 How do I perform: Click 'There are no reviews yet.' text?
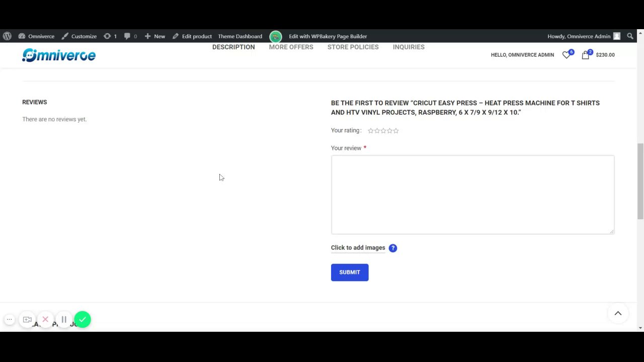click(x=54, y=119)
